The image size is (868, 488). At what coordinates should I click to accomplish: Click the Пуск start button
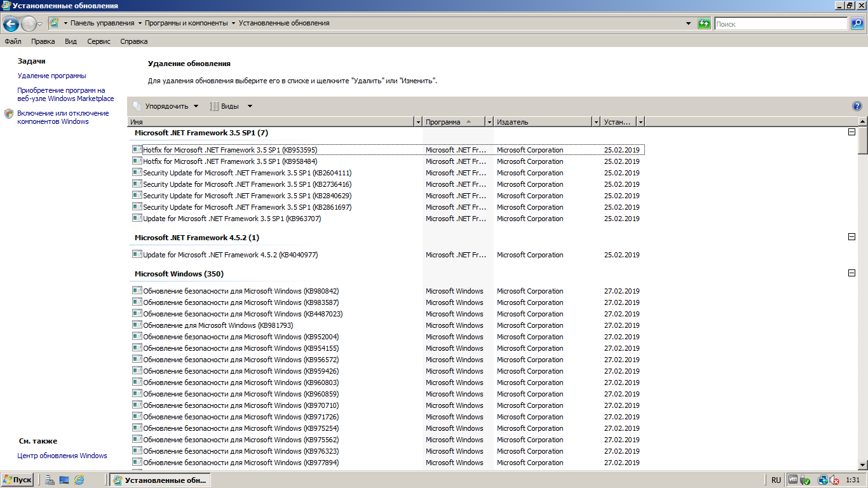pyautogui.click(x=18, y=480)
